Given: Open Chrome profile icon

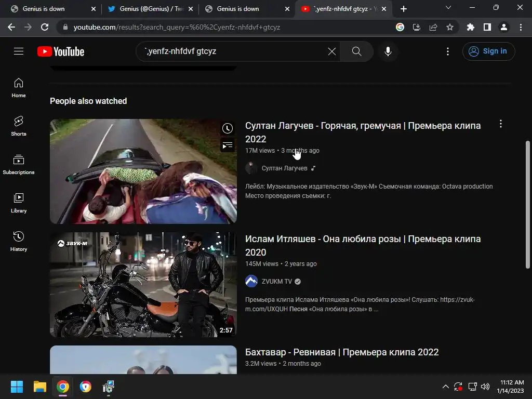Looking at the screenshot, I should (503, 27).
